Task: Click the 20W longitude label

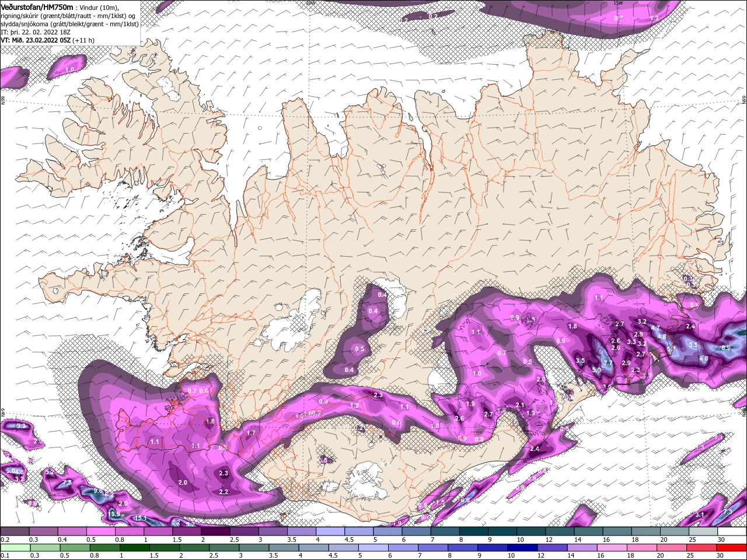Action: pos(309,3)
